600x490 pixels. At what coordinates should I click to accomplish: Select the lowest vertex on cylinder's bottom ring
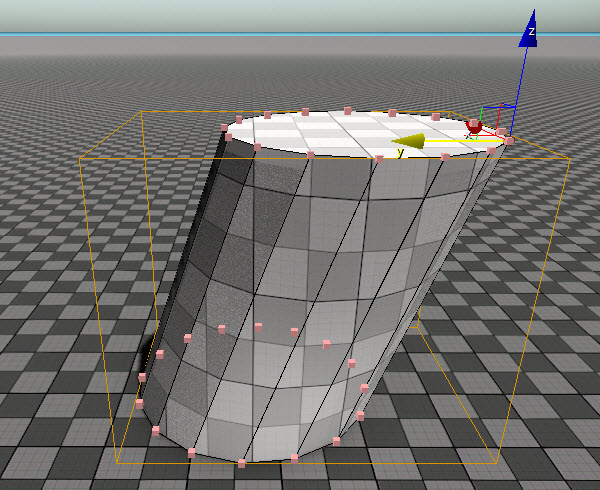[241, 464]
